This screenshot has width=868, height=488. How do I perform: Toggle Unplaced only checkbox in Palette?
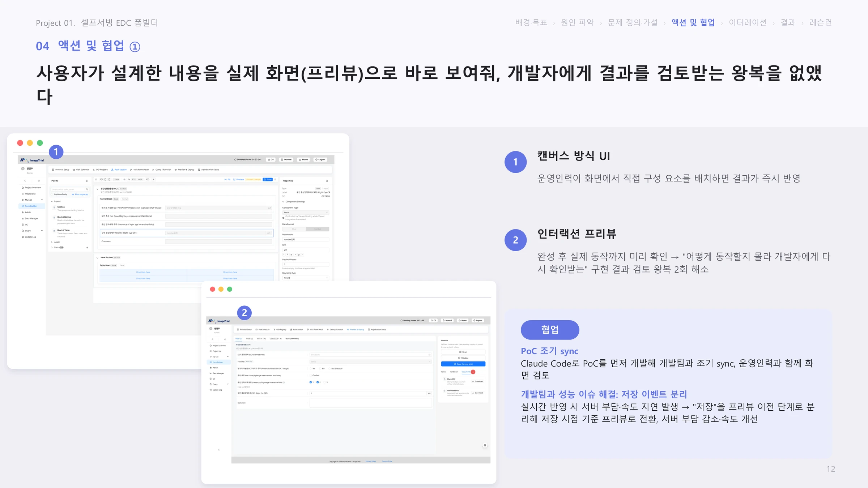pyautogui.click(x=52, y=194)
